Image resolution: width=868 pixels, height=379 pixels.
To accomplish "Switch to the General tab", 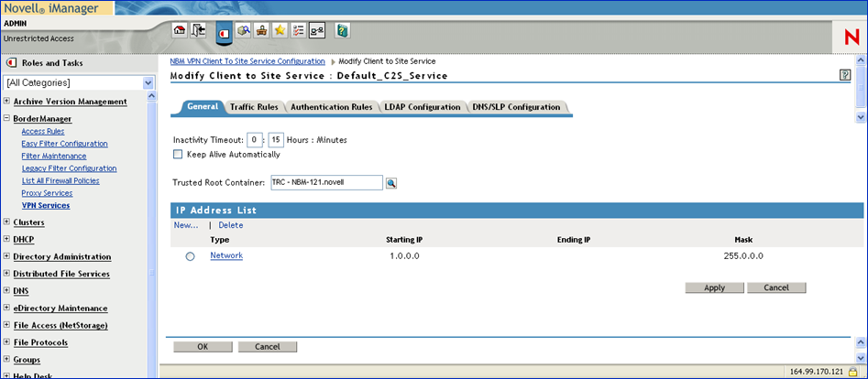I will coord(203,107).
